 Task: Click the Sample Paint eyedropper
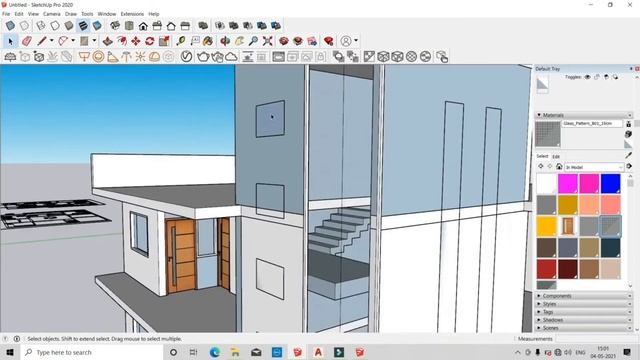point(629,155)
